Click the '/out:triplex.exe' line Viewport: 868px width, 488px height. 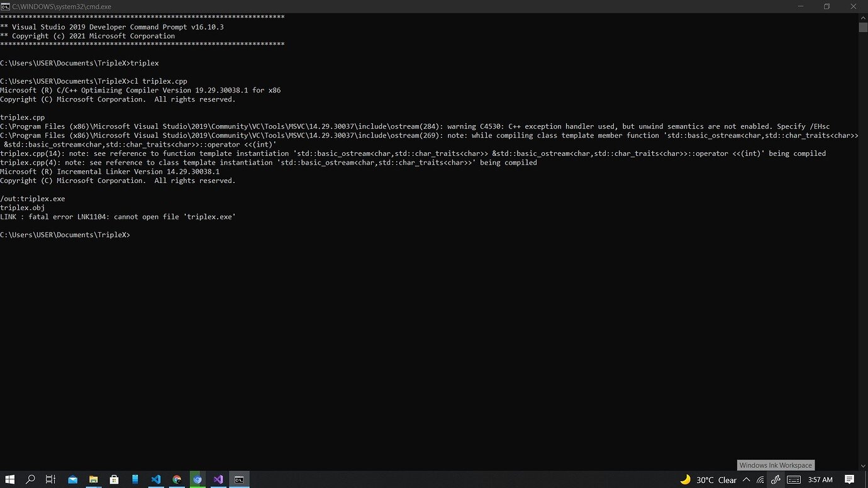tap(33, 199)
